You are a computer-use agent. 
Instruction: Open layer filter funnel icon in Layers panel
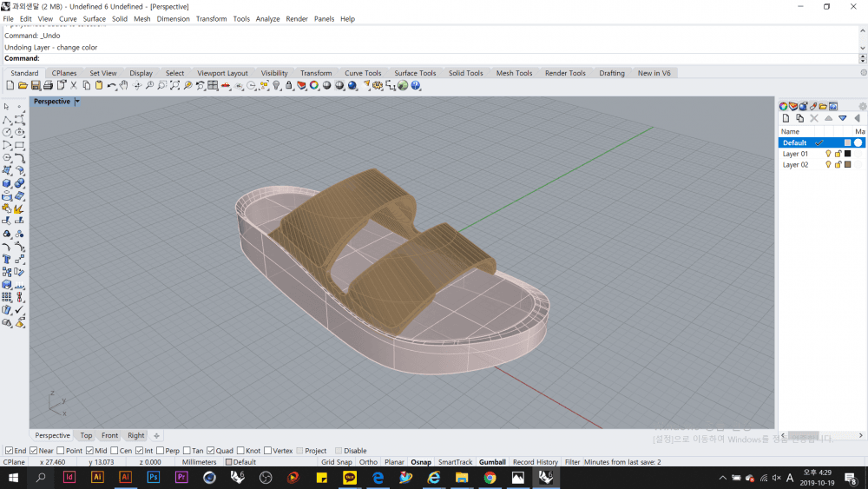pyautogui.click(x=842, y=118)
